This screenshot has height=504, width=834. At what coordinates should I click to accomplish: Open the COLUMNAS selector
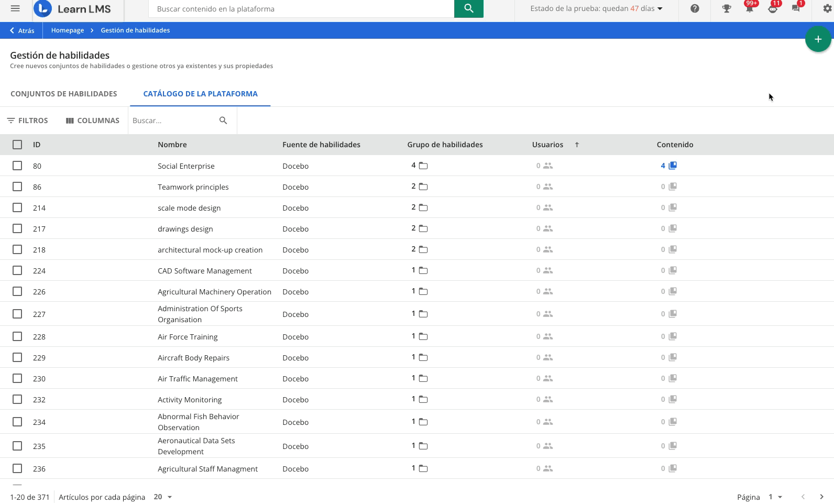coord(92,120)
